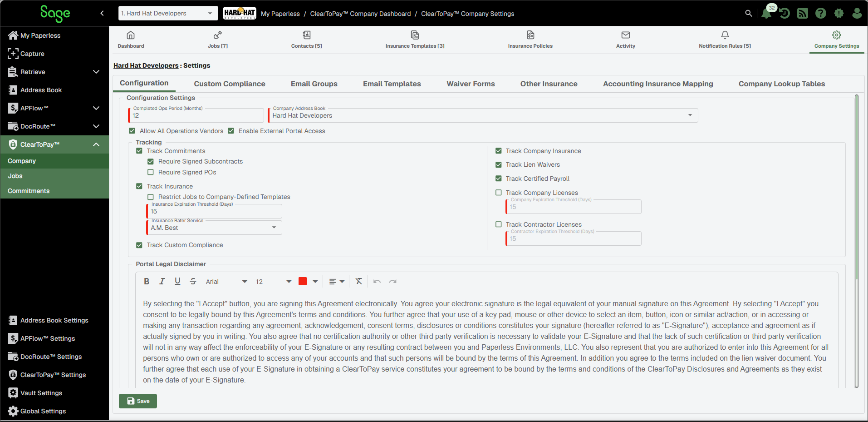Image resolution: width=868 pixels, height=422 pixels.
Task: Click the Sage logo
Action: coord(55,14)
